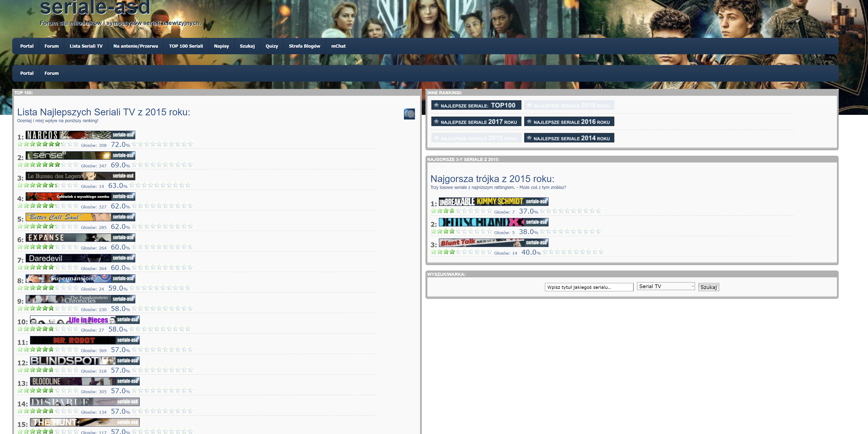Select 'Głosów: 347' vote count
Image resolution: width=868 pixels, height=434 pixels.
(x=94, y=166)
